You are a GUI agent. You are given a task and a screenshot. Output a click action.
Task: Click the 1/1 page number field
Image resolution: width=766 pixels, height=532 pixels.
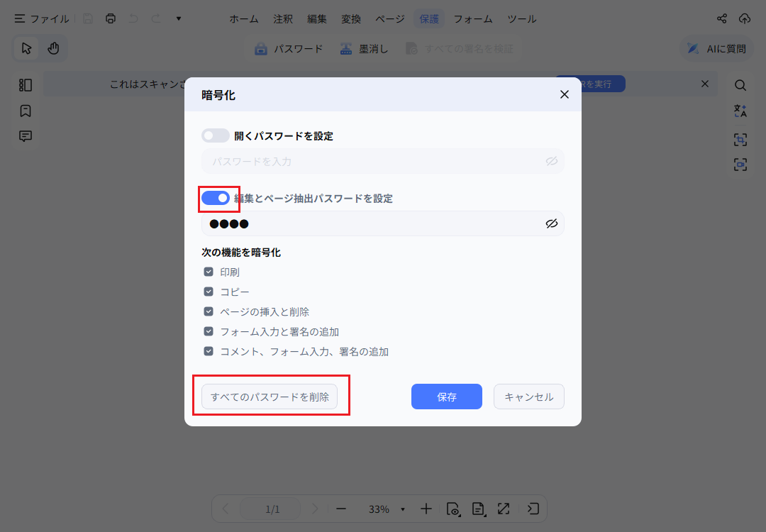(270, 509)
